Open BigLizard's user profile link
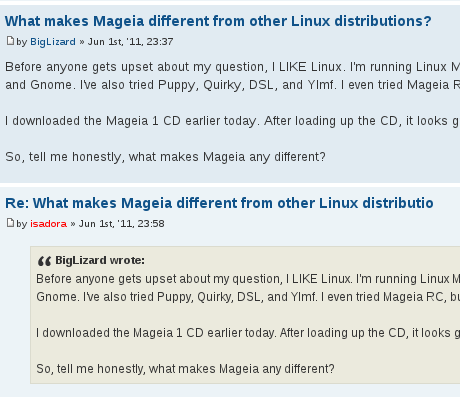Viewport: 460px width, 397px height. (x=53, y=42)
